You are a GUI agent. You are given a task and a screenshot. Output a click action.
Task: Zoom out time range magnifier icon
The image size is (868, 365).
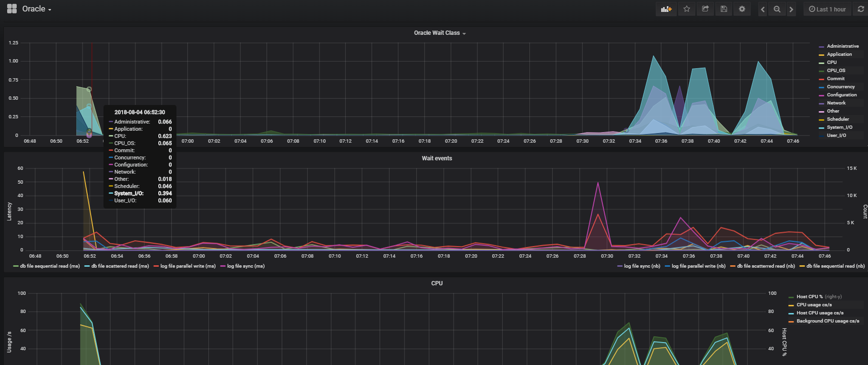pyautogui.click(x=777, y=9)
